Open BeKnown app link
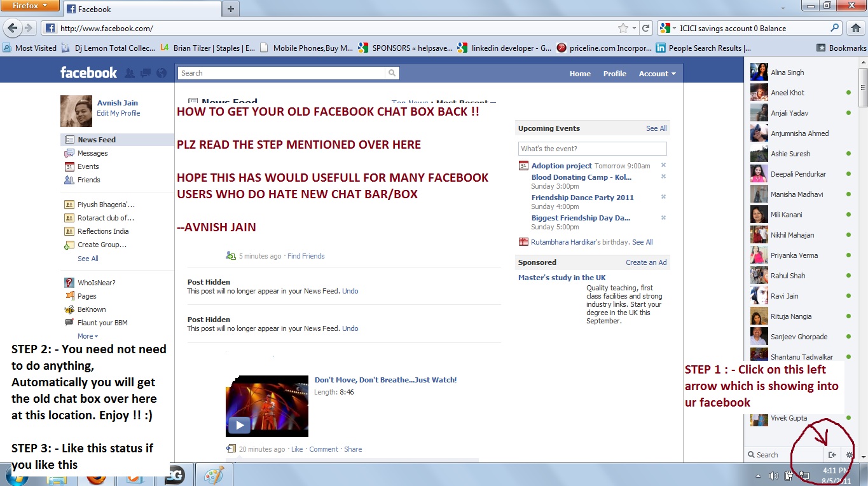 point(92,309)
